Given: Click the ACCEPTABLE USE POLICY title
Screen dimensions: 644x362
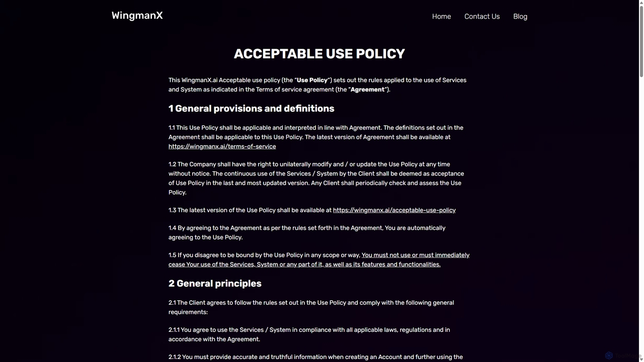Looking at the screenshot, I should point(319,54).
